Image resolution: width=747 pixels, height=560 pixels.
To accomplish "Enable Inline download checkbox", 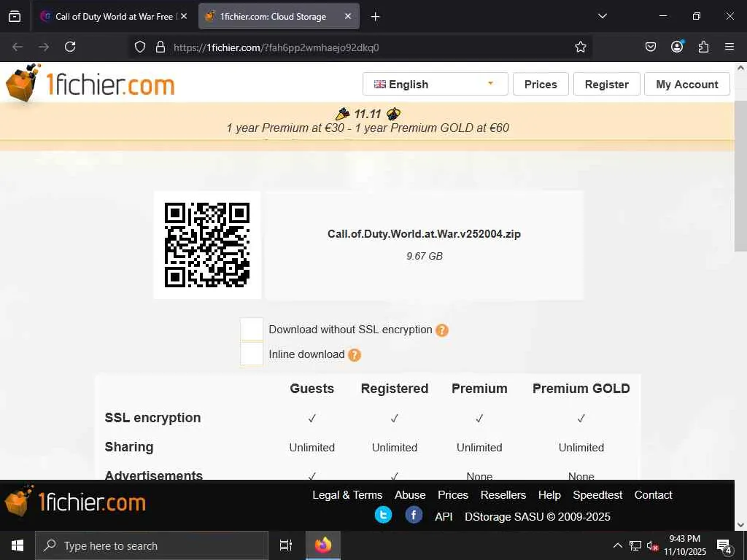I will coord(252,354).
